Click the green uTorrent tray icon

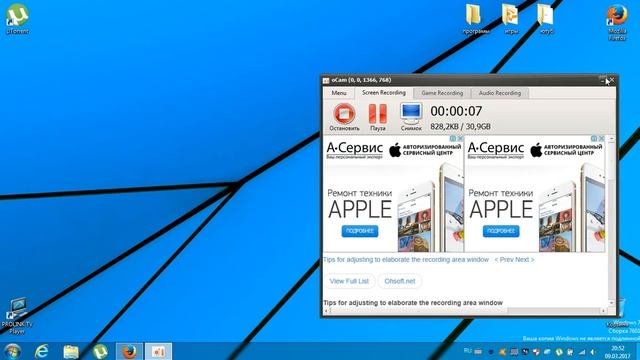pos(559,352)
